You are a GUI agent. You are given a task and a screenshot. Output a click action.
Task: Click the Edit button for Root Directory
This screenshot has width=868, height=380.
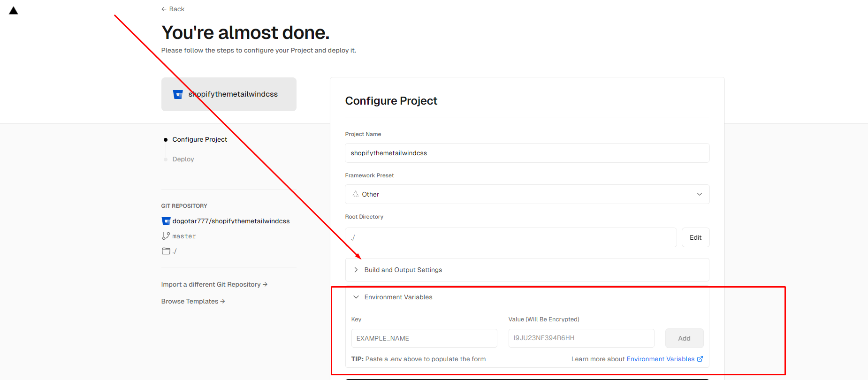tap(695, 237)
